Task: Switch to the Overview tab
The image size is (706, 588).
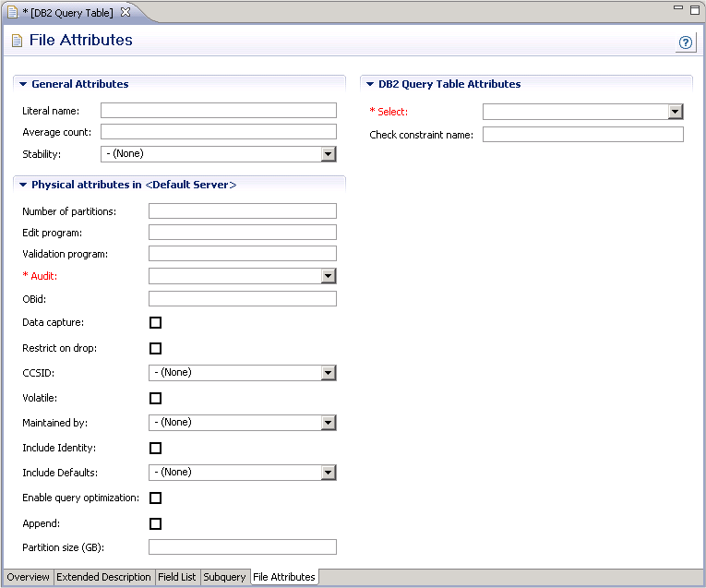Action: 28,577
